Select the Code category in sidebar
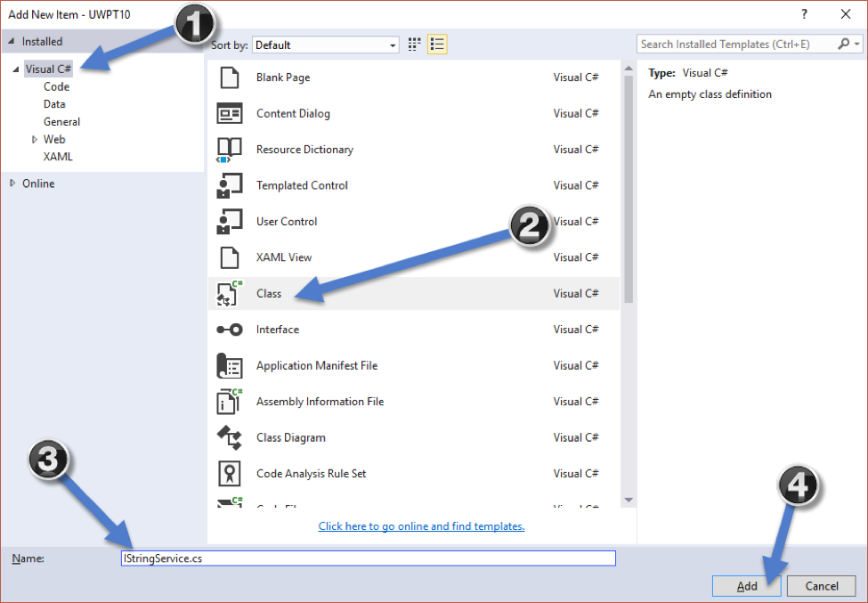This screenshot has width=868, height=603. (x=56, y=86)
